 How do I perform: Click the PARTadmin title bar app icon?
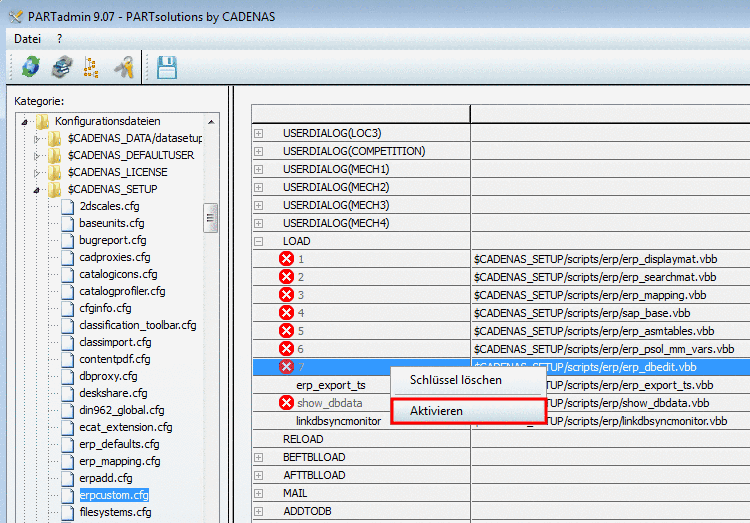pyautogui.click(x=16, y=17)
